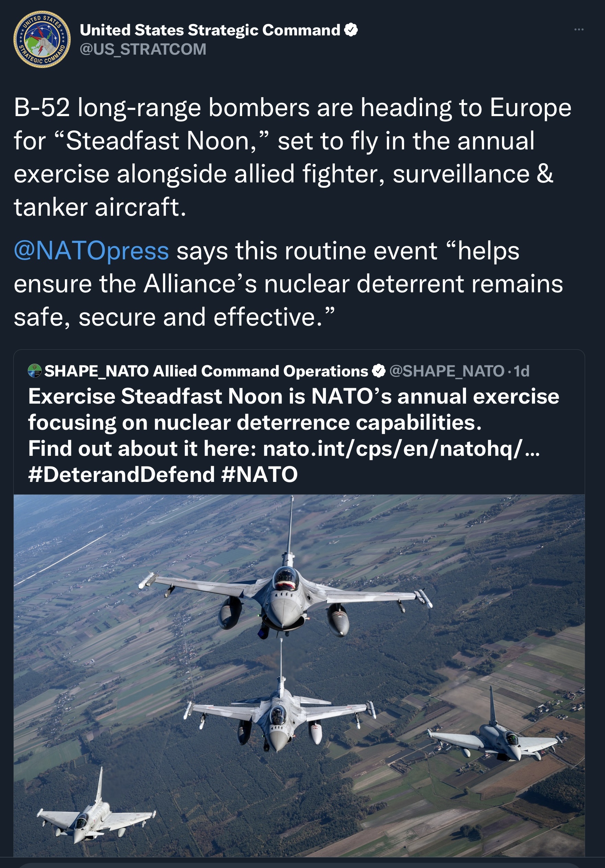
Task: Click the 1d timestamp on quoted tweet
Action: 522,371
